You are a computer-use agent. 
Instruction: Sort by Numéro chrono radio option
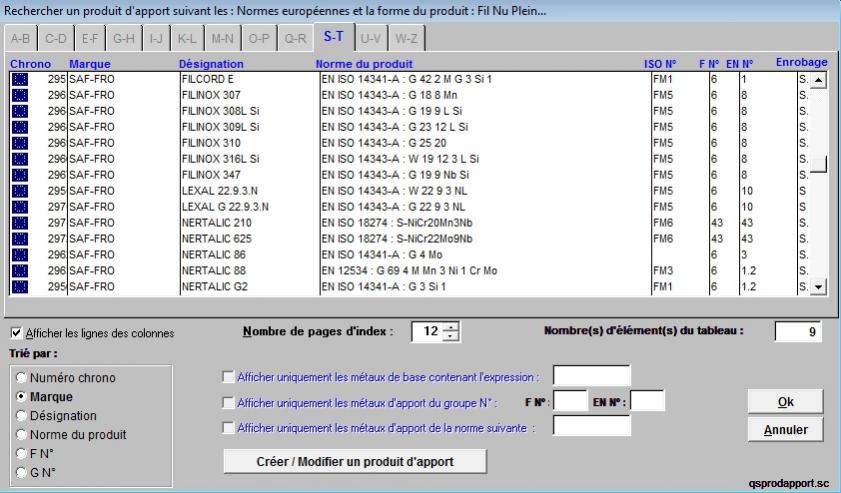20,378
